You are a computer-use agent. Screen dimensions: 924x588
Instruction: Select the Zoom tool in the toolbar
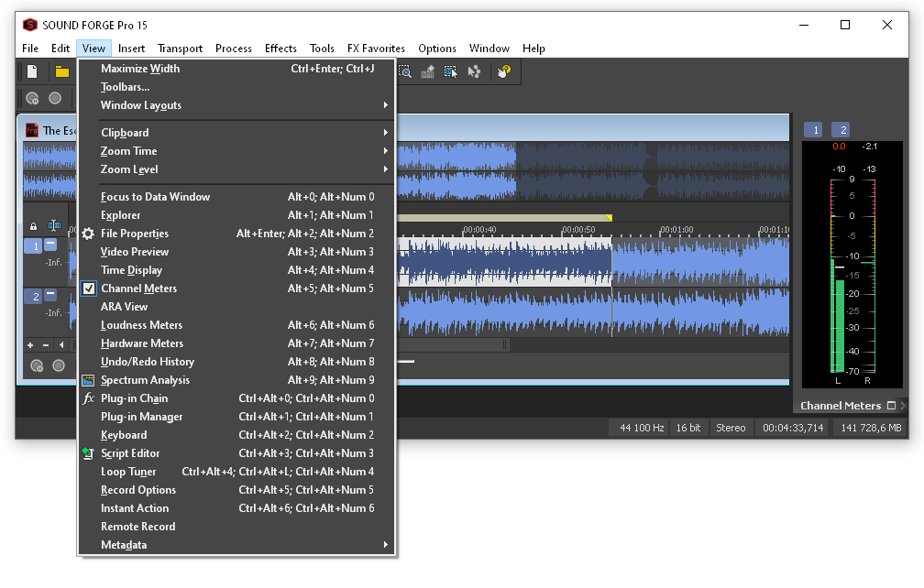pos(406,71)
